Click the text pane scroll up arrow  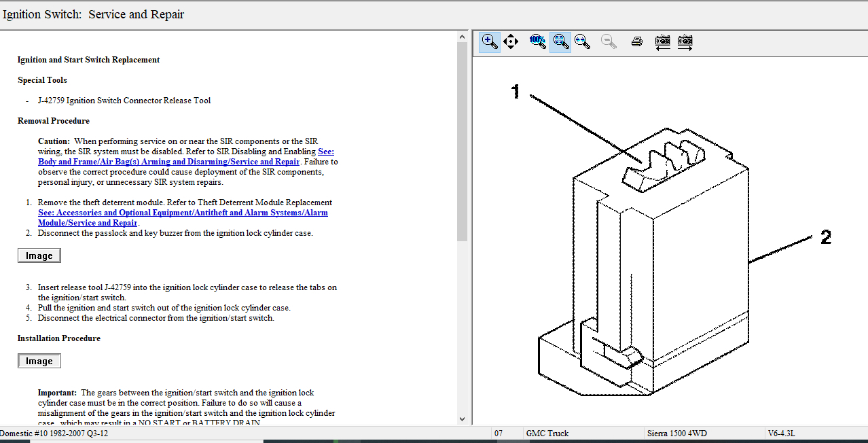[x=463, y=36]
